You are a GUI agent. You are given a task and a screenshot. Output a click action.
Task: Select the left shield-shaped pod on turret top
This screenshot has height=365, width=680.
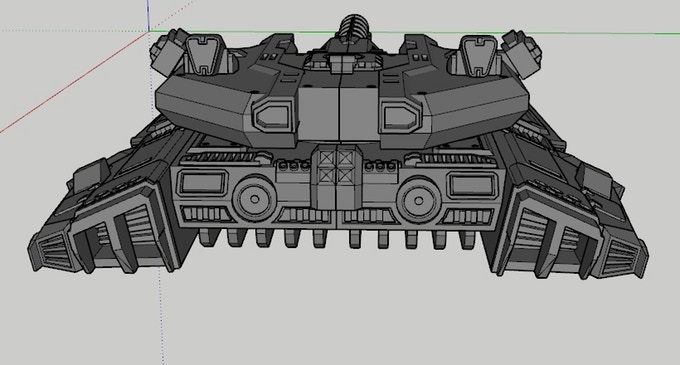coord(205,53)
